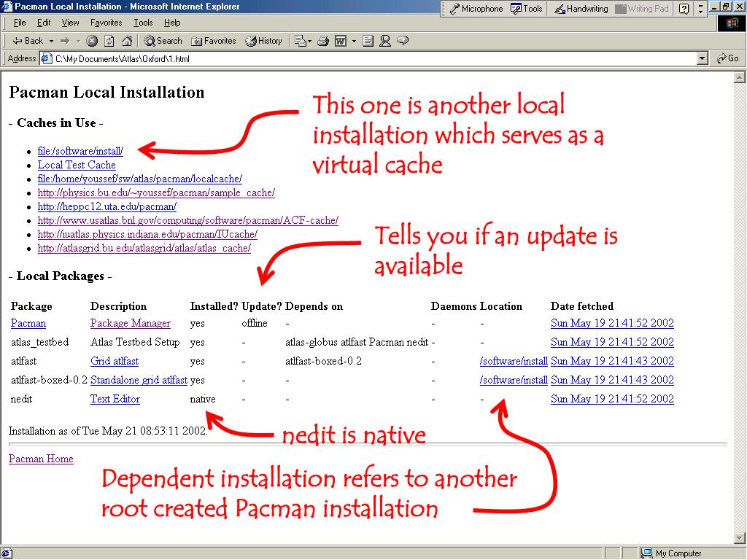Open date fetched link in nedit row
Viewport: 747px width, 560px height.
point(612,399)
